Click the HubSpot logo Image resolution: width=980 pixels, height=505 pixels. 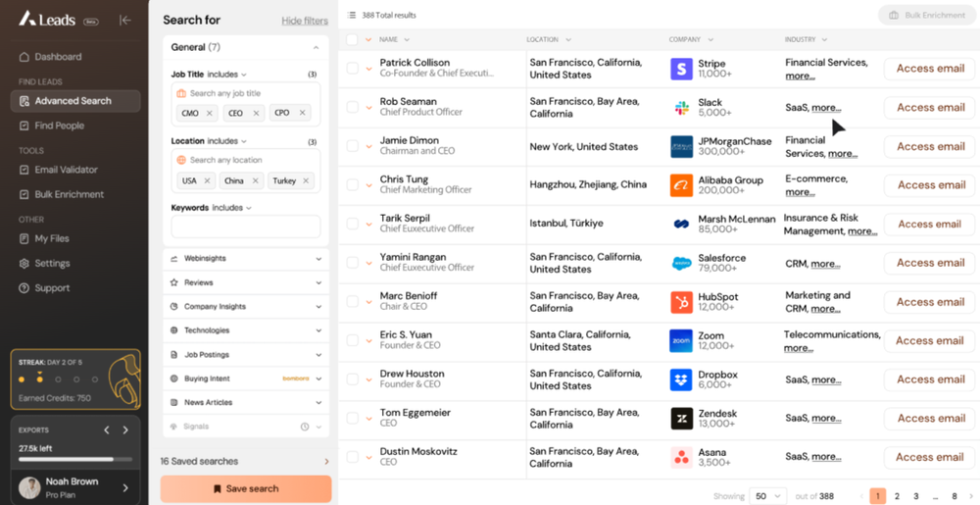[x=681, y=302]
